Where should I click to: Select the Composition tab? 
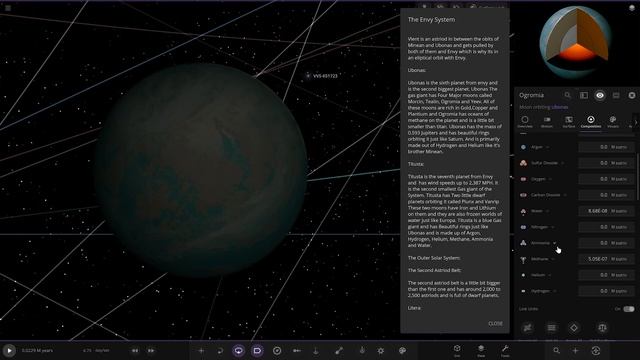click(591, 122)
